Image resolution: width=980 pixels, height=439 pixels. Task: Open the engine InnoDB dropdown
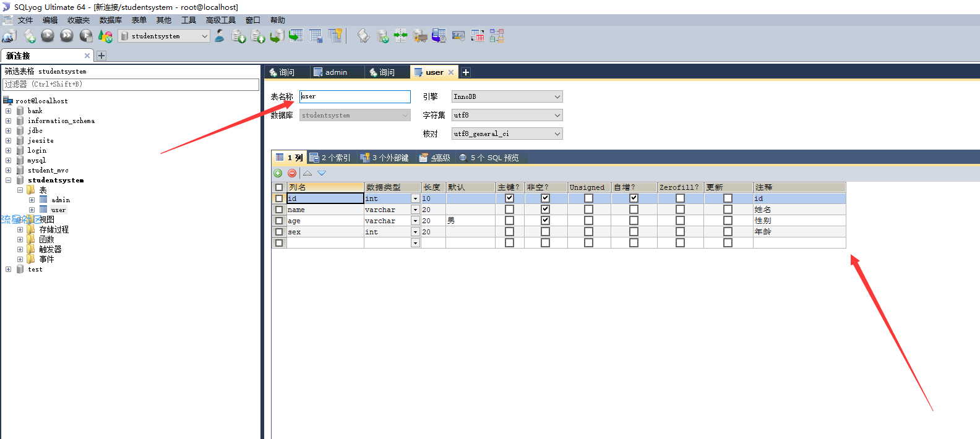click(x=507, y=96)
